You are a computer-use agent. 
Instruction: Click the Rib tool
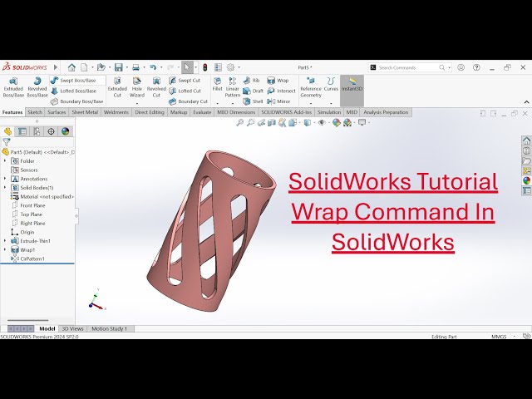point(251,81)
